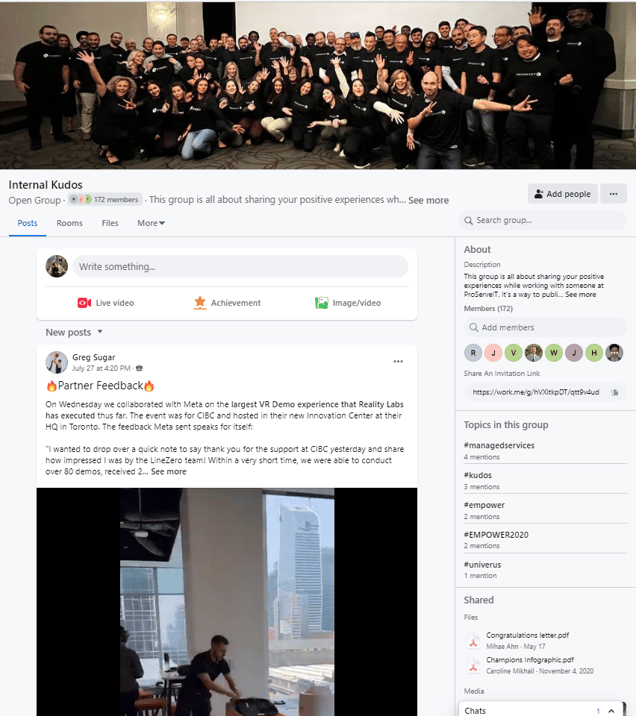Open the three-dot menu beside Add people
This screenshot has width=636, height=716.
(x=613, y=194)
